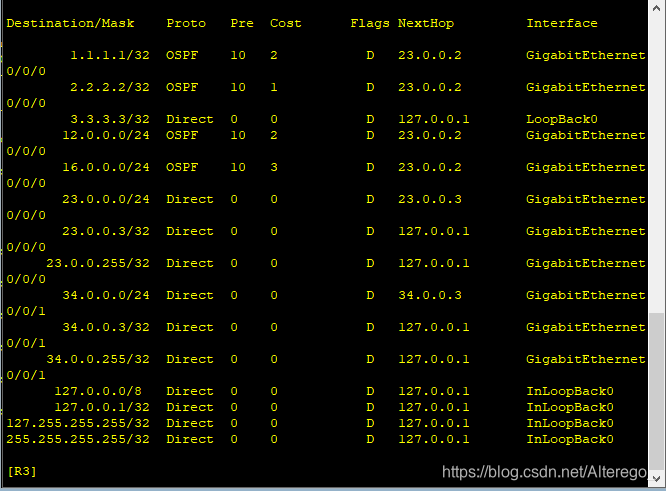666x491 pixels.
Task: Click preference 10 in 12.0.0.0/24 row
Action: (x=238, y=135)
